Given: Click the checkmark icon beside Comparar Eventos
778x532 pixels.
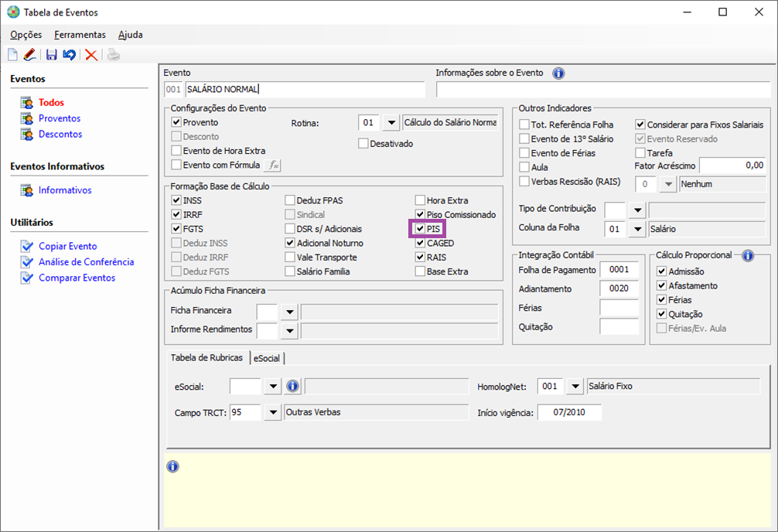Looking at the screenshot, I should tap(27, 278).
